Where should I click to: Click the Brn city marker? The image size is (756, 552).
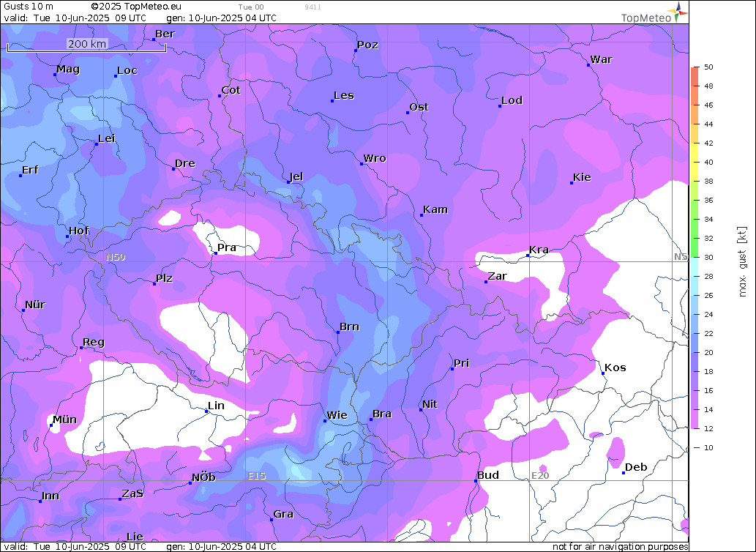click(338, 332)
